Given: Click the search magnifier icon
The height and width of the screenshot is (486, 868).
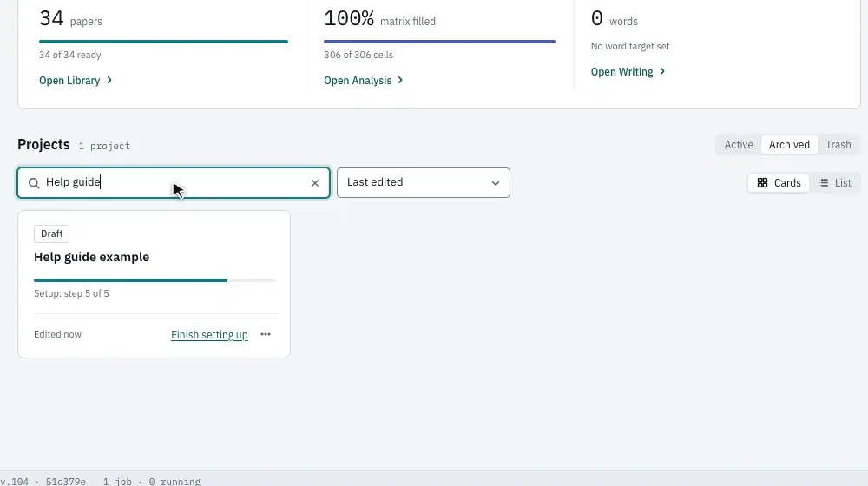Looking at the screenshot, I should [34, 182].
